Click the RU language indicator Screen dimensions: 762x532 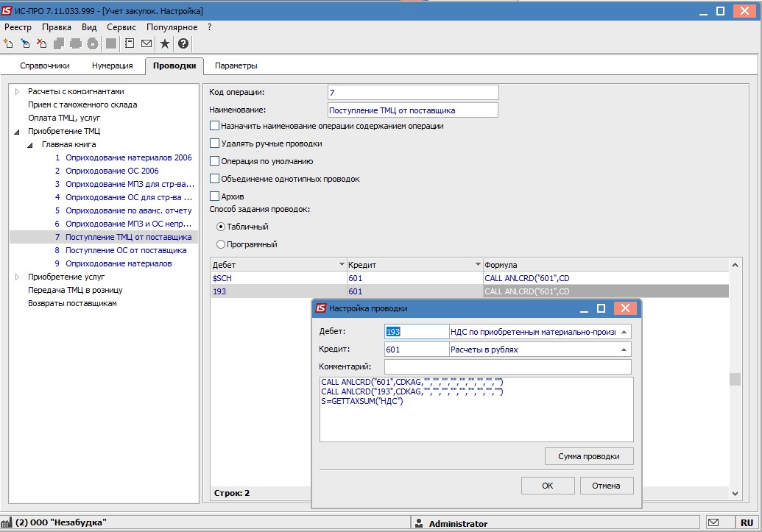(x=747, y=522)
